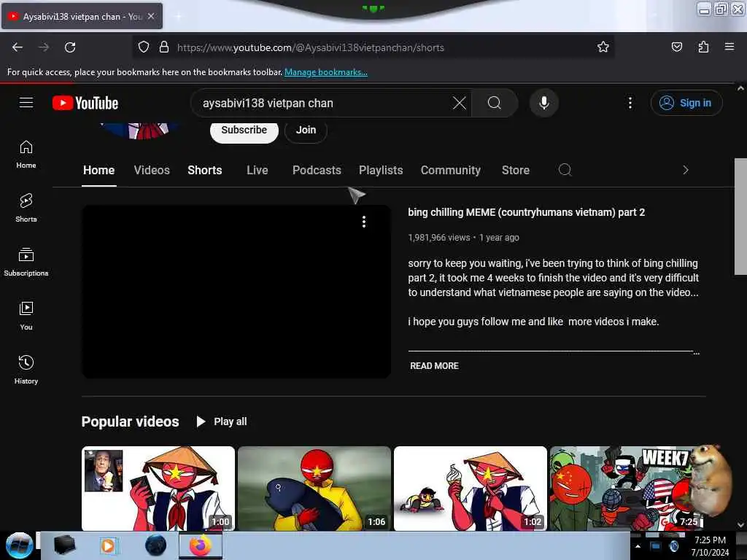Clear the search box with the X icon

click(460, 103)
